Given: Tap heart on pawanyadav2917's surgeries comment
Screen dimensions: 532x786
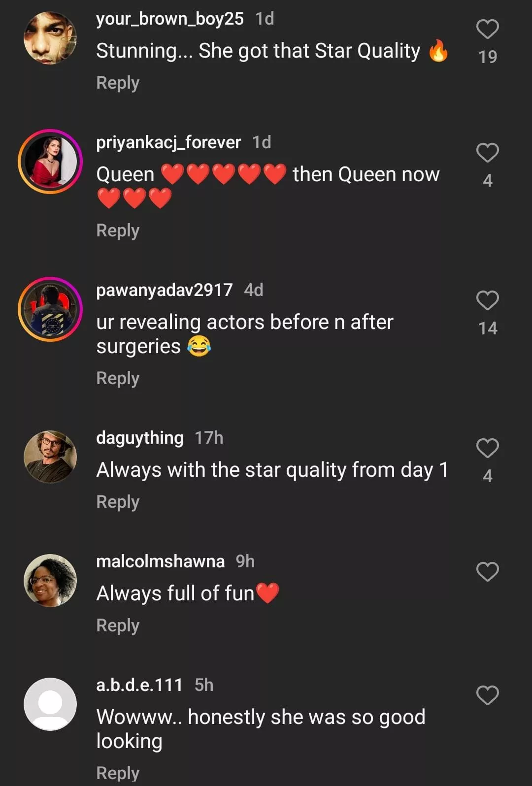Looking at the screenshot, I should 487,300.
